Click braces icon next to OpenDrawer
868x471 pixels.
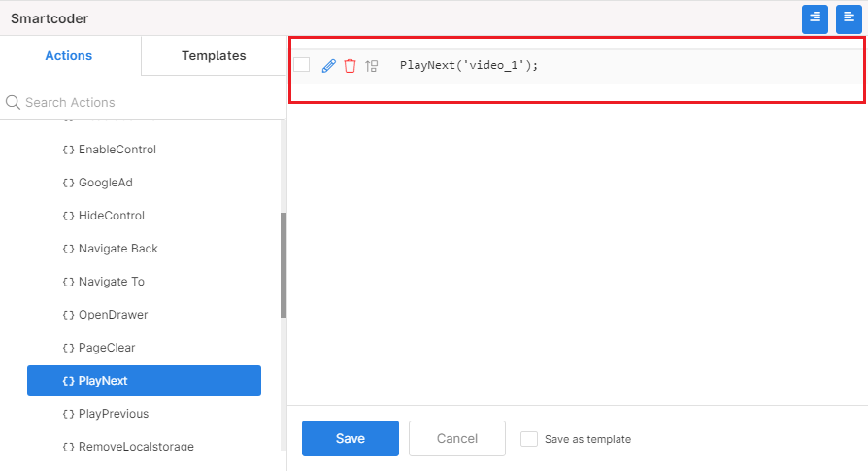69,315
